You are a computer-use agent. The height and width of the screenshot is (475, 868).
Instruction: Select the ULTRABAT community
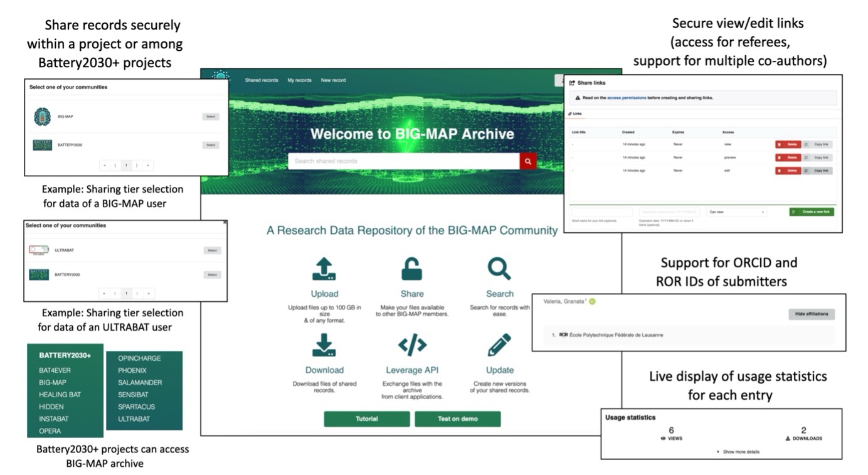click(212, 250)
